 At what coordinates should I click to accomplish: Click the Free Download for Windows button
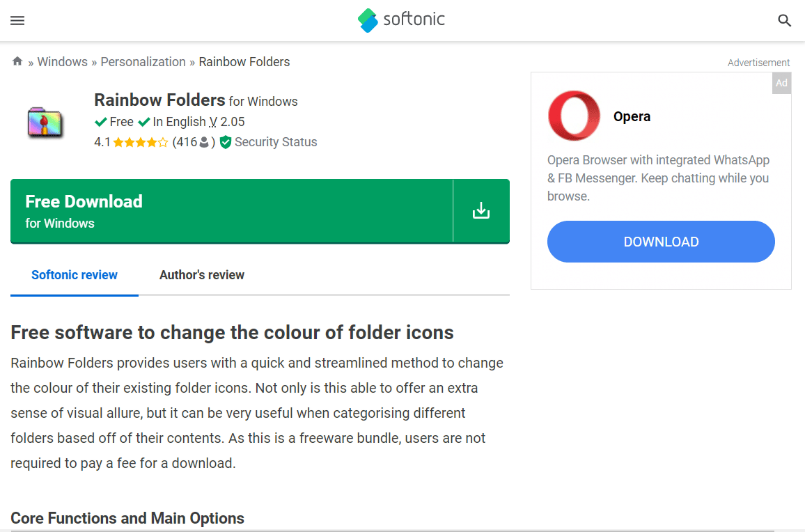(231, 211)
